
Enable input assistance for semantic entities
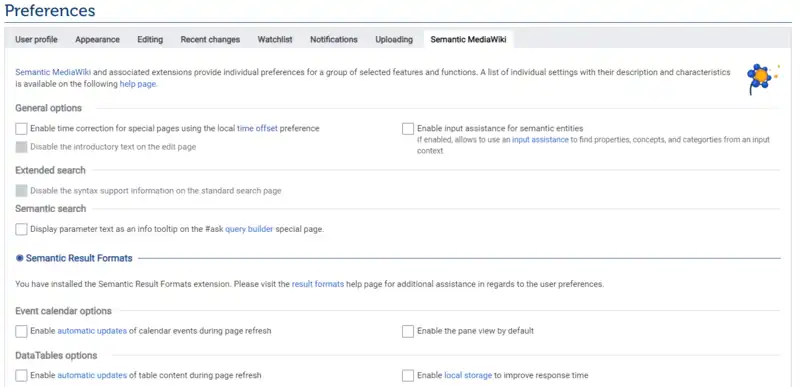point(408,128)
